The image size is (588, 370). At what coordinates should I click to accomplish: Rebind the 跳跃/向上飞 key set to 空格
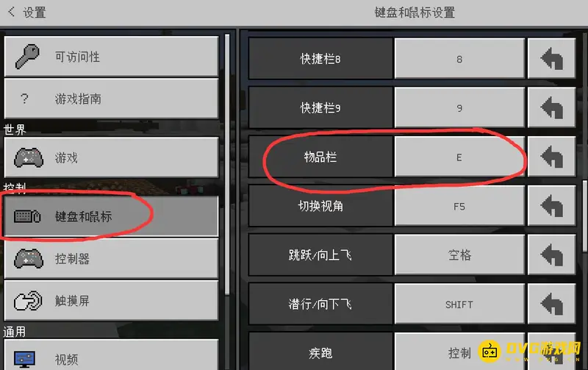(x=459, y=255)
